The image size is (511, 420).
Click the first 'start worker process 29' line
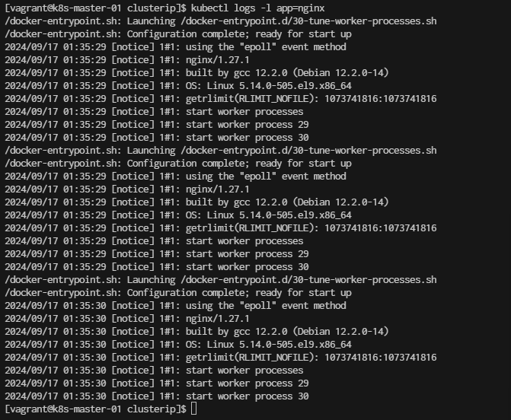(157, 125)
